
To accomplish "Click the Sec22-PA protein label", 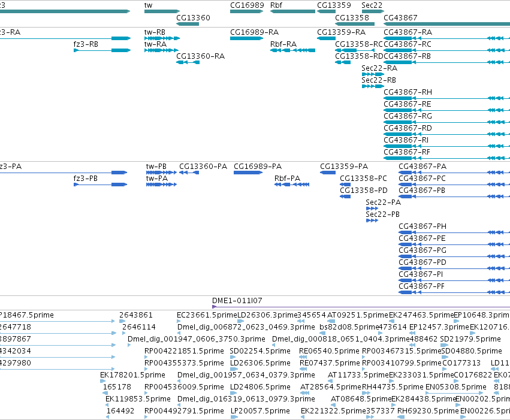I will [383, 203].
